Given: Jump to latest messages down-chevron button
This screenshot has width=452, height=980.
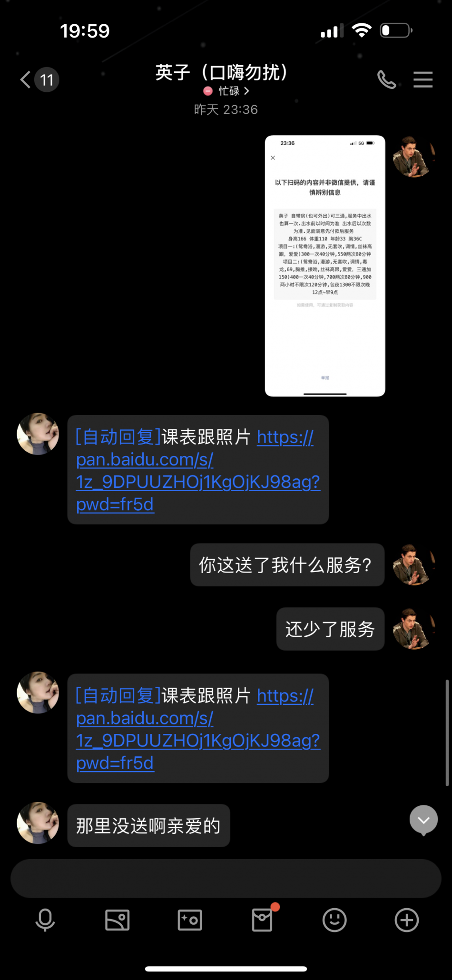Looking at the screenshot, I should coord(423,820).
